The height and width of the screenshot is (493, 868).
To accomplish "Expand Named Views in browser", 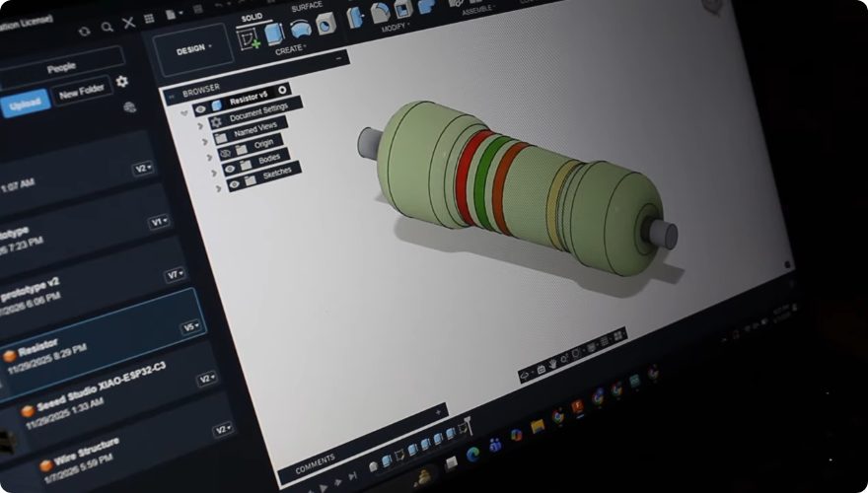I will (205, 142).
